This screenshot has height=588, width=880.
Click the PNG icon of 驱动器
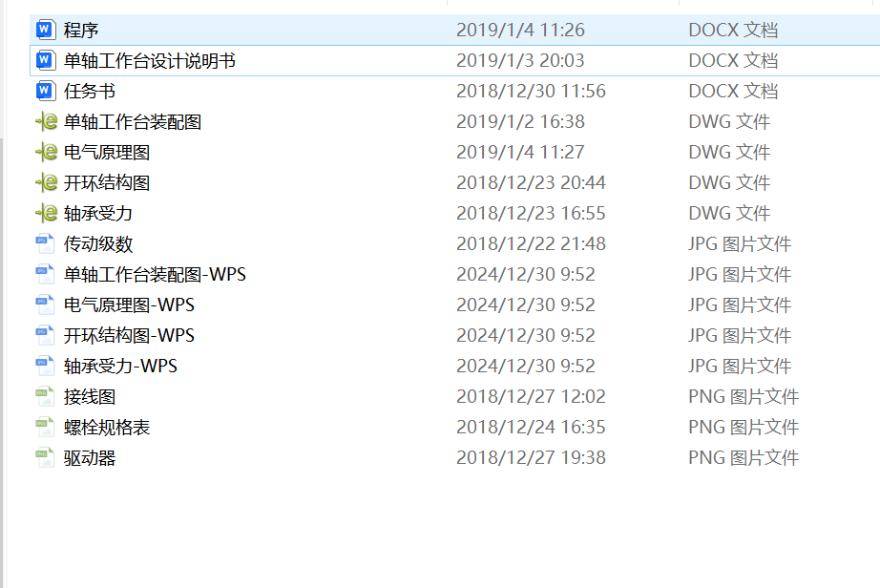pyautogui.click(x=45, y=457)
